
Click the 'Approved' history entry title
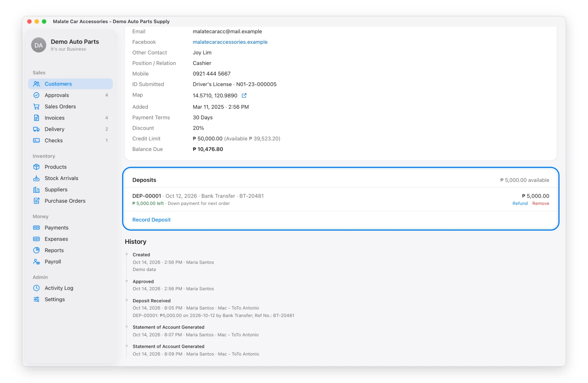click(143, 282)
